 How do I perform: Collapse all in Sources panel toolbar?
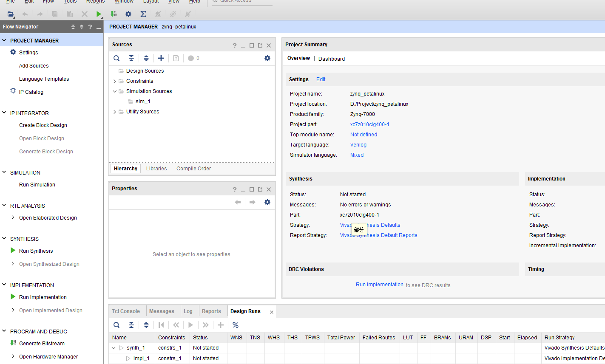(131, 58)
